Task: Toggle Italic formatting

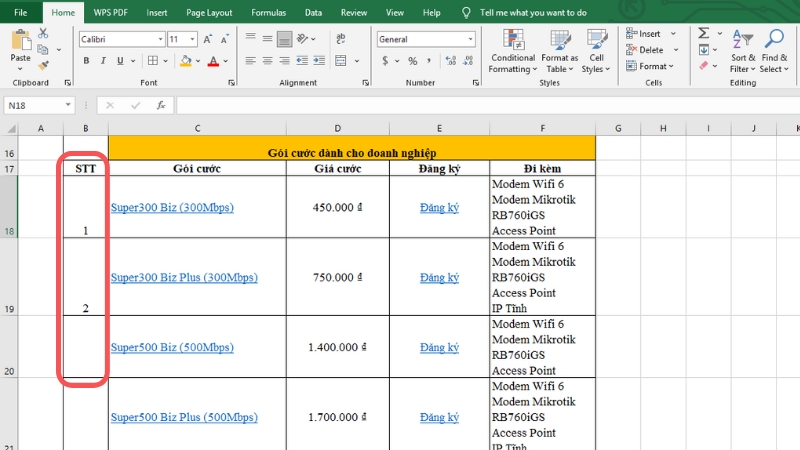Action: tap(105, 61)
